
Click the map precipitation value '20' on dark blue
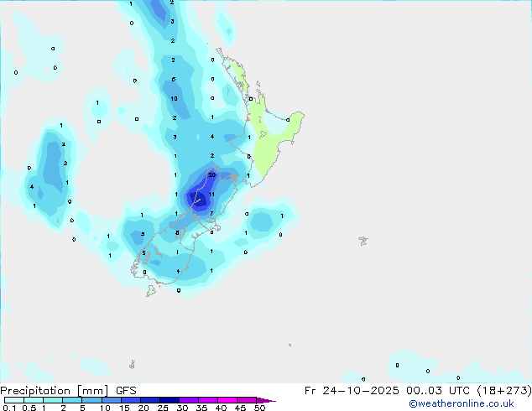pyautogui.click(x=212, y=175)
